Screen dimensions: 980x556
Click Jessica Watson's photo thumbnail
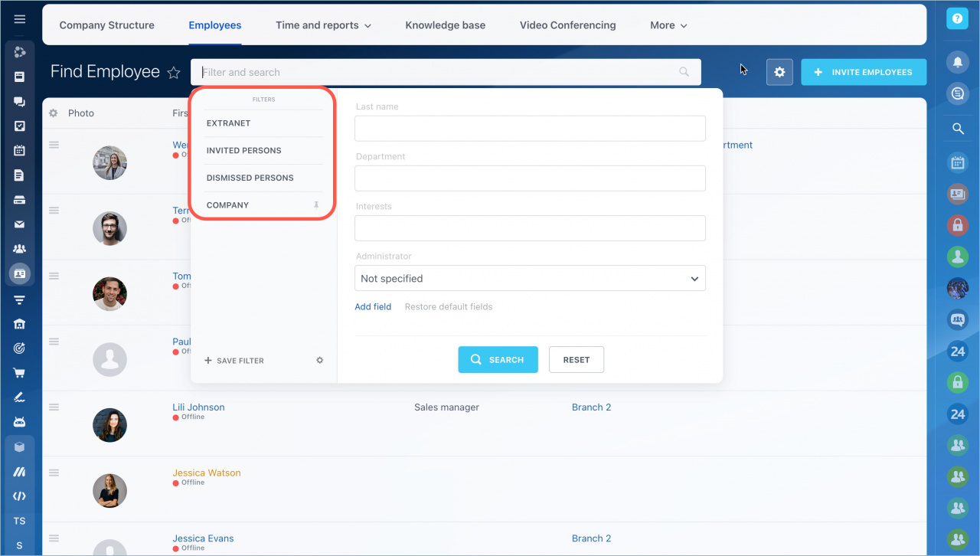pyautogui.click(x=109, y=491)
